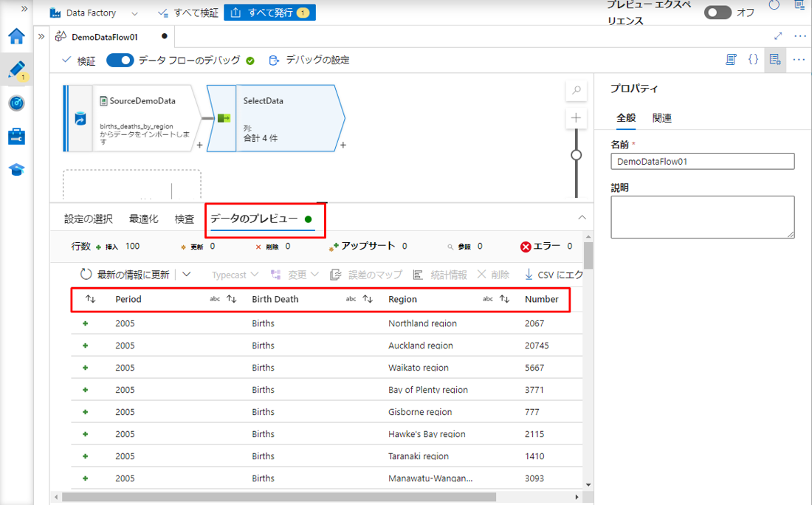Screen dimensions: 812x505
Task: Open the Learning center graduation cap icon
Action: pos(16,170)
